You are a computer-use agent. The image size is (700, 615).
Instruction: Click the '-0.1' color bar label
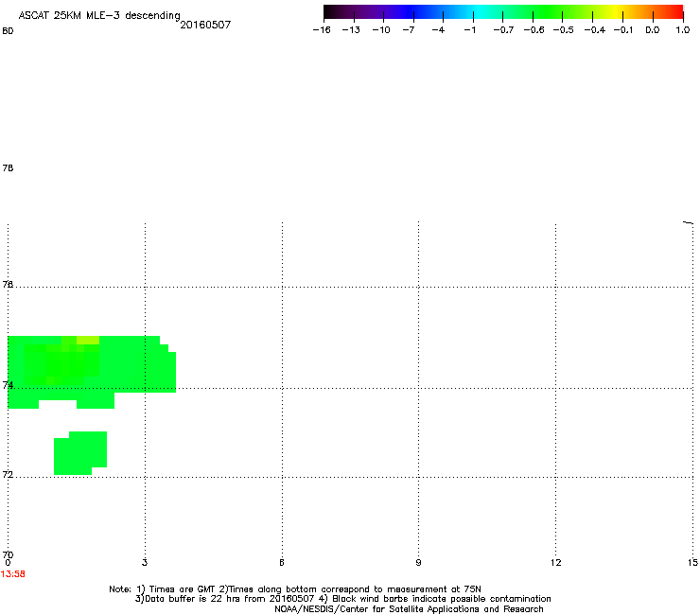[623, 30]
